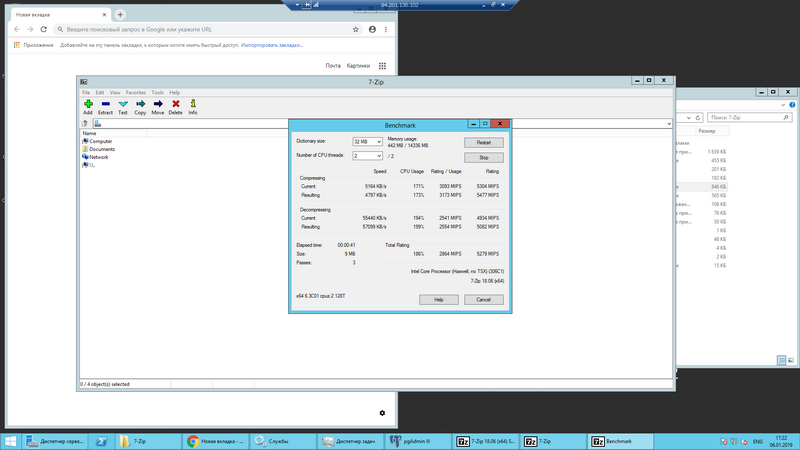This screenshot has height=450, width=800.
Task: Select the Network item in the 7-Zip list
Action: [x=95, y=157]
